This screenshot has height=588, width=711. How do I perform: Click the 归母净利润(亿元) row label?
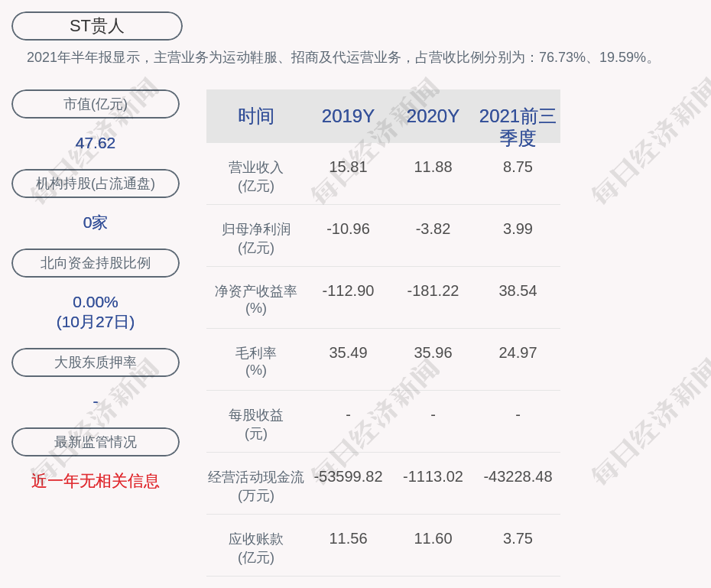point(256,239)
